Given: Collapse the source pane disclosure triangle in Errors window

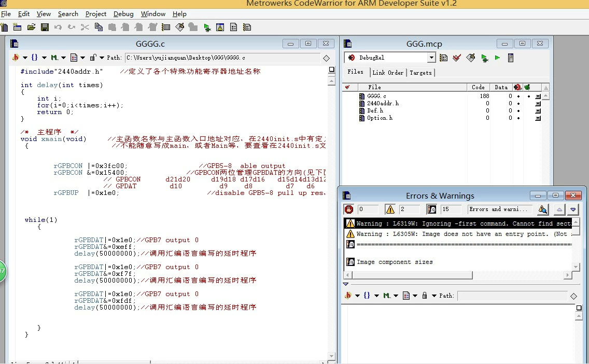Looking at the screenshot, I should click(x=346, y=284).
